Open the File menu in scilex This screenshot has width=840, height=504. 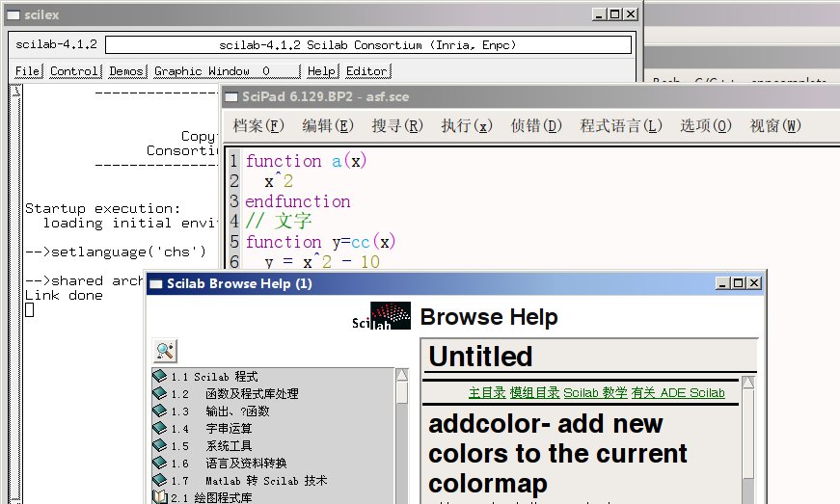tap(28, 71)
